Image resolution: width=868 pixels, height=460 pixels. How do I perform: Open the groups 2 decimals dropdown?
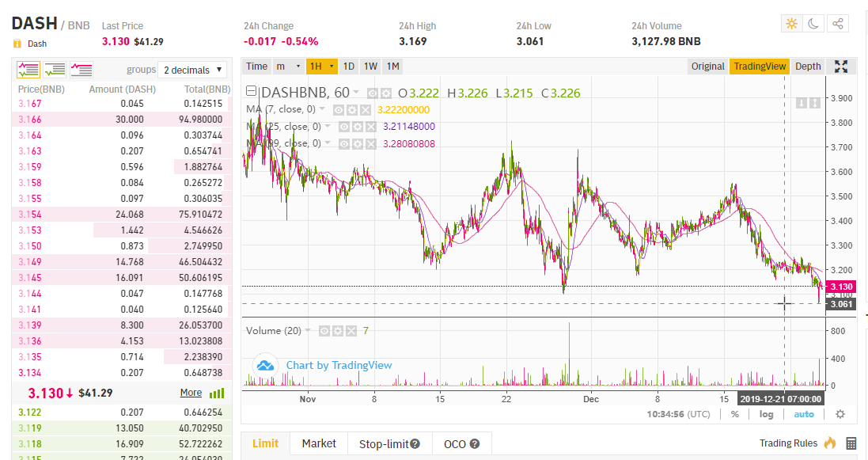(192, 70)
